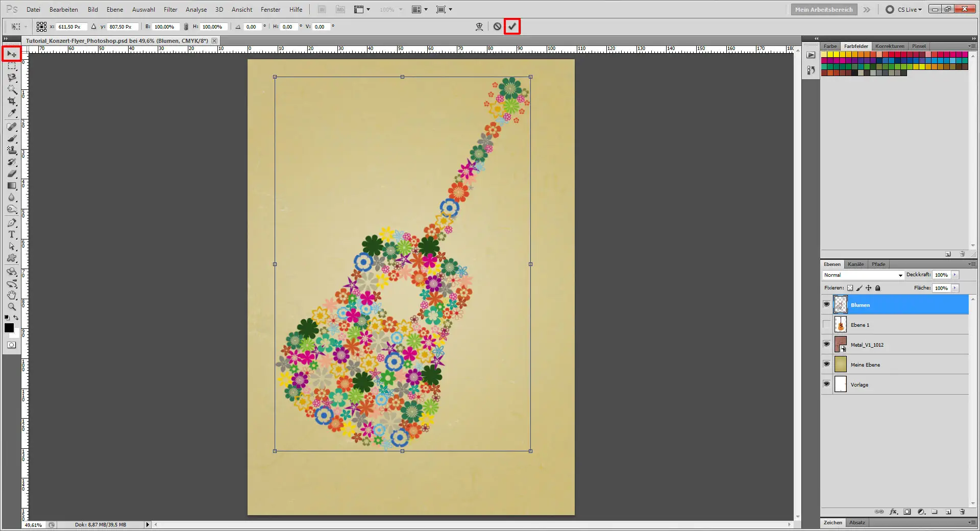Hide the Vorlage layer

click(x=826, y=384)
